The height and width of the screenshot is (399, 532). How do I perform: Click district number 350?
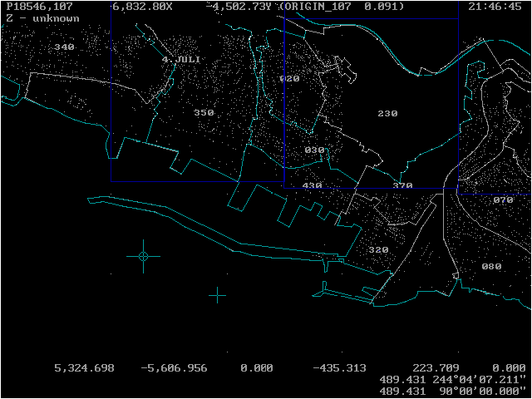[204, 113]
